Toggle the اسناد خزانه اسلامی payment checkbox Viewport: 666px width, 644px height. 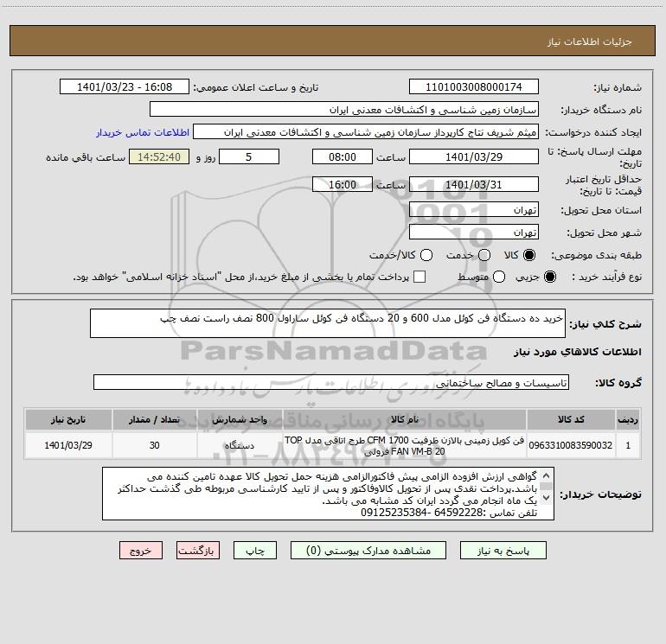tap(419, 277)
